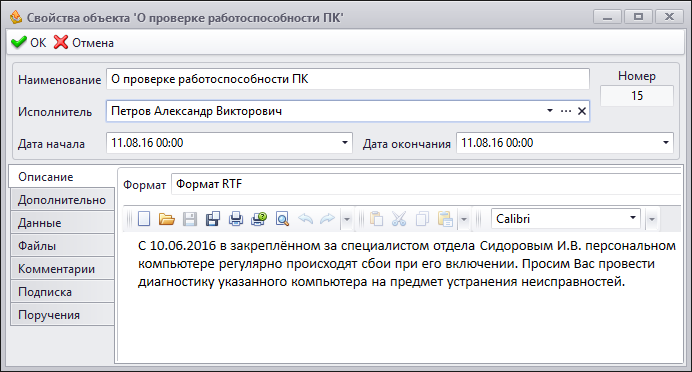Click the Paste clipboard icon
The height and width of the screenshot is (372, 692).
[376, 218]
